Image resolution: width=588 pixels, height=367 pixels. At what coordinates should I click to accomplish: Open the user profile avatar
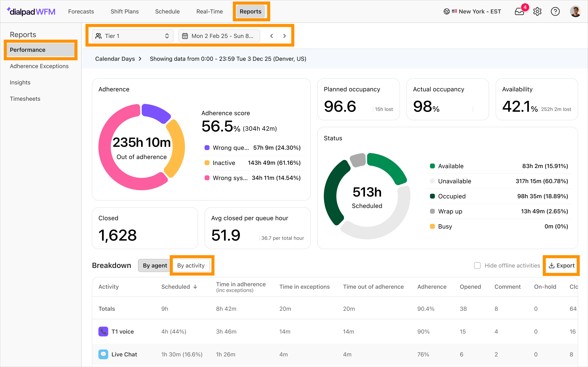coord(575,11)
